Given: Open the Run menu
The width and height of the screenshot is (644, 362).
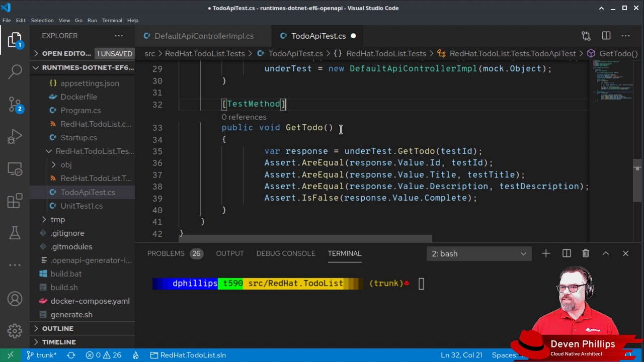Looking at the screenshot, I should tap(92, 20).
